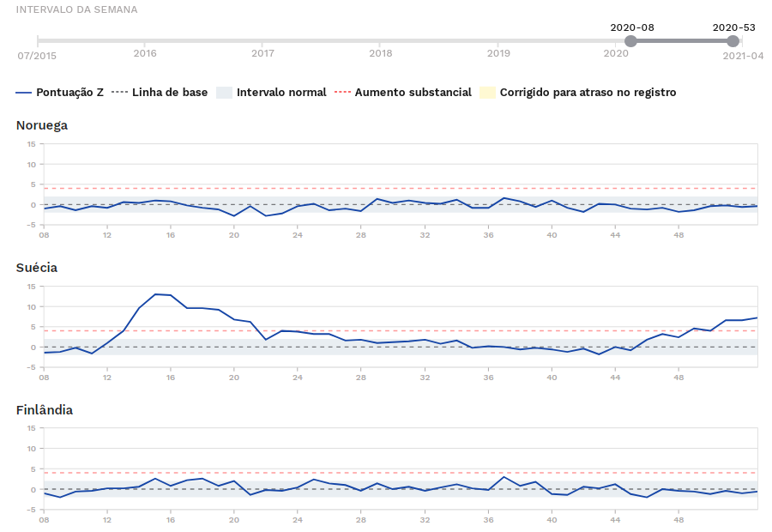The image size is (772, 532).
Task: Select the Finlândia chart title
Action: click(x=45, y=410)
